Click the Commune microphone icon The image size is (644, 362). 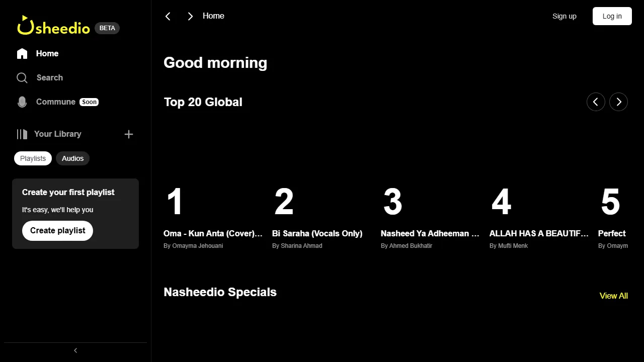click(x=22, y=102)
